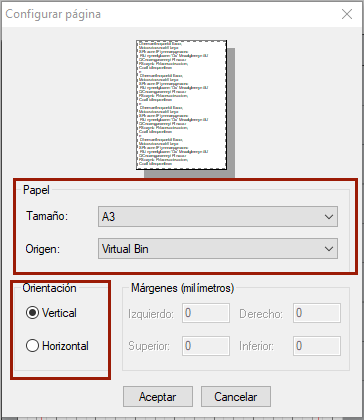Click the Superior margin field
This screenshot has width=364, height=420.
tap(206, 346)
